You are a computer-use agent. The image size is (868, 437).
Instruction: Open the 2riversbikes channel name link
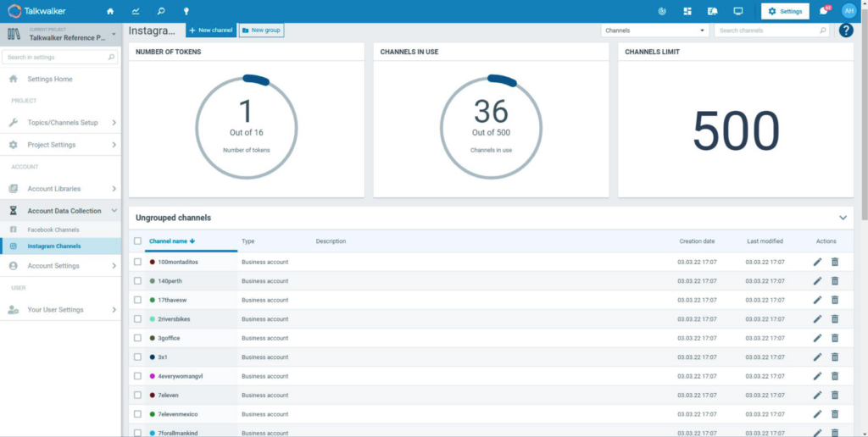pos(174,319)
